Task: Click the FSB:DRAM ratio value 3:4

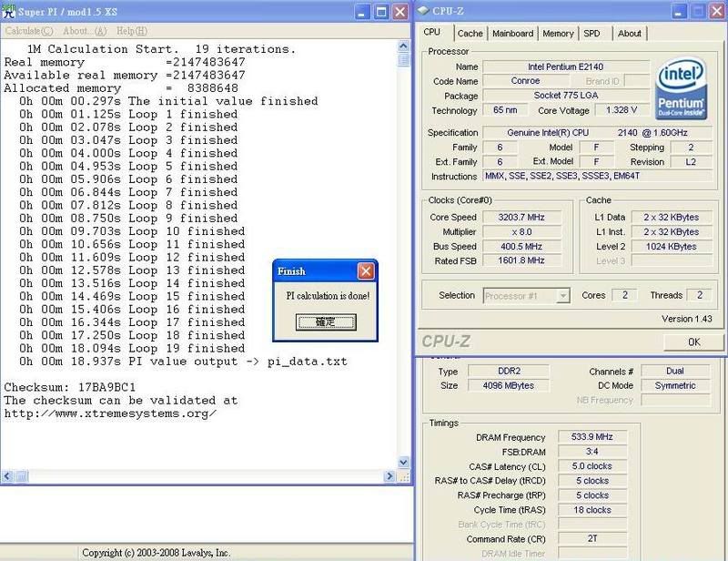Action: [592, 452]
